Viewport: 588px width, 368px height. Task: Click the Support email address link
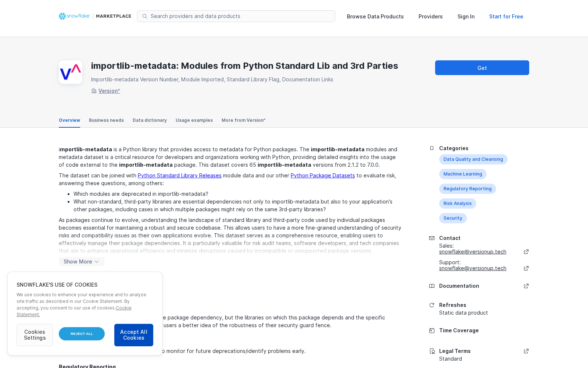[x=473, y=268]
